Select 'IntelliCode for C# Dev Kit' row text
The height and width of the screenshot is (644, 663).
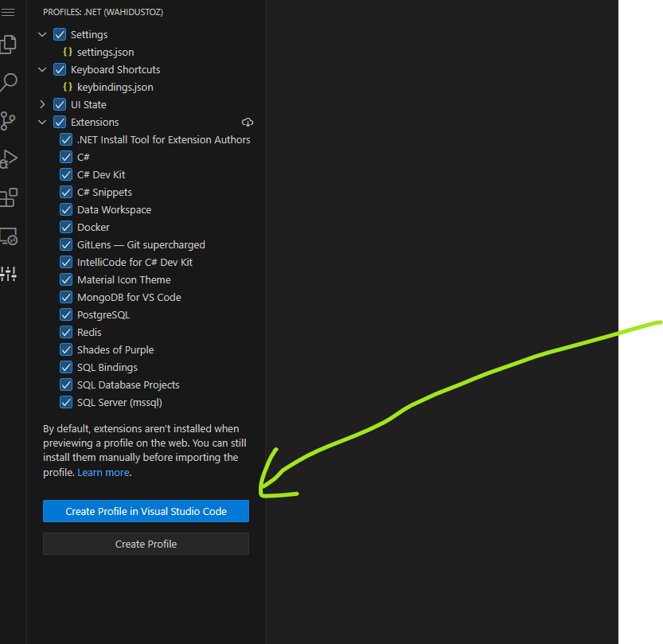(135, 262)
